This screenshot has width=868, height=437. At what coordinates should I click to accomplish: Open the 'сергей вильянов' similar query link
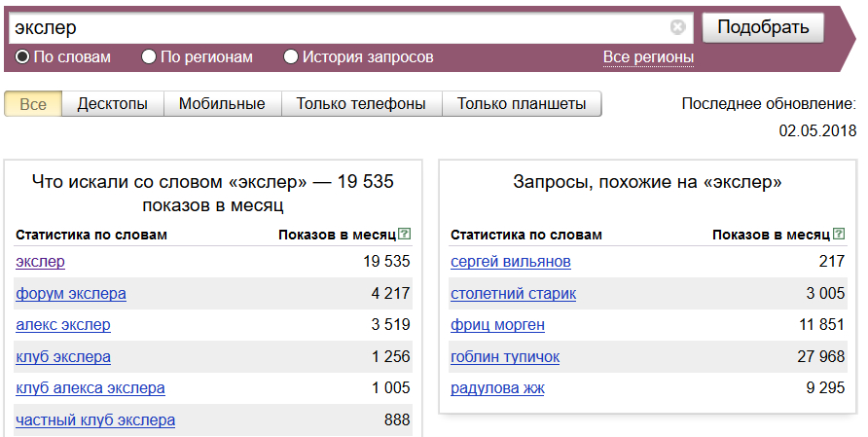click(x=511, y=262)
